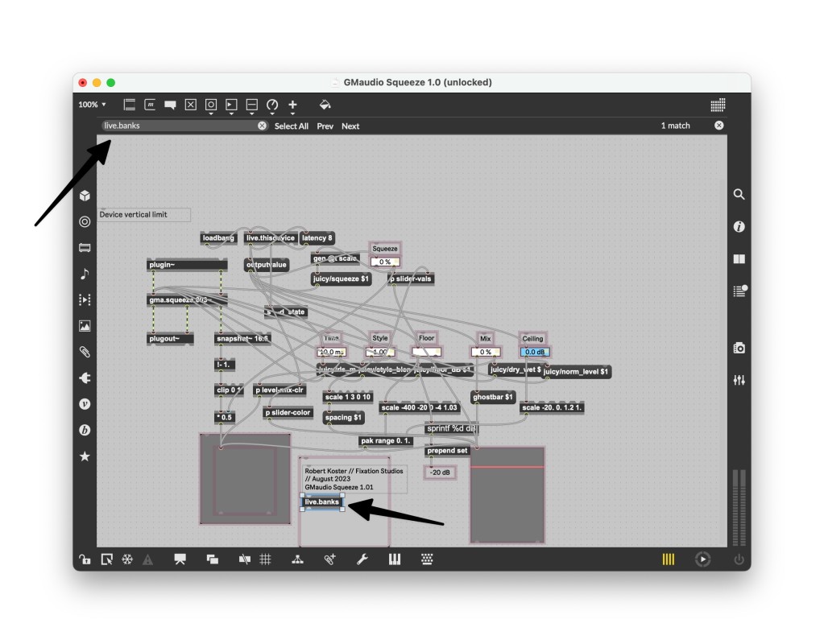Screen dimensions: 824x644
Task: Open the audio files music note browser
Action: tap(85, 274)
